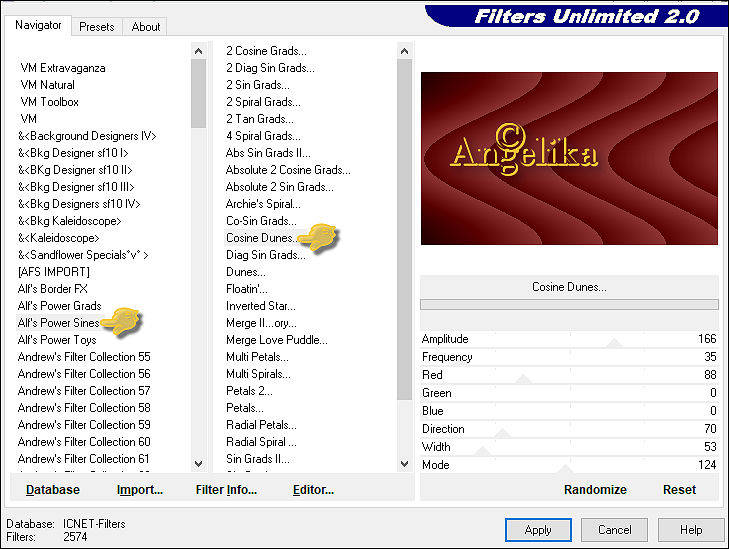Viewport: 729px width, 549px height.
Task: Open Filter Info
Action: point(226,489)
